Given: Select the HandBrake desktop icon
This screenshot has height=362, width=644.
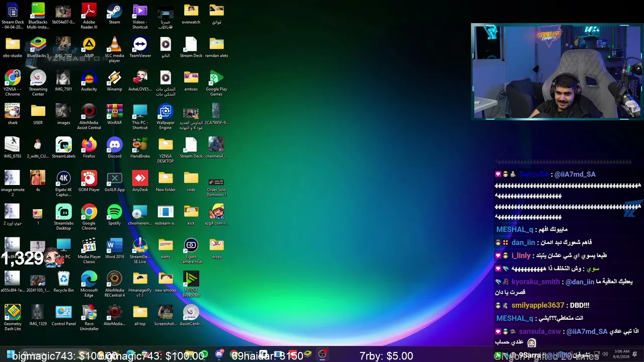Looking at the screenshot, I should click(140, 148).
